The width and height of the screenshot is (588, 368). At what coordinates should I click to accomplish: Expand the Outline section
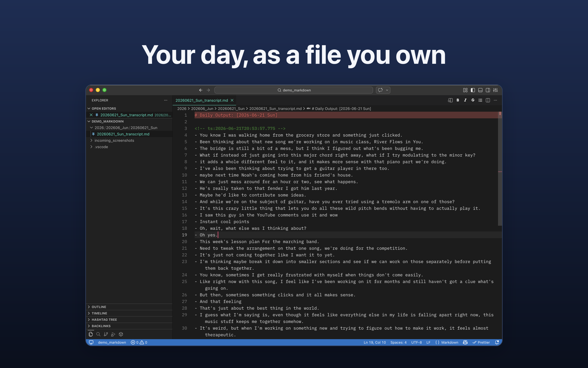point(99,307)
